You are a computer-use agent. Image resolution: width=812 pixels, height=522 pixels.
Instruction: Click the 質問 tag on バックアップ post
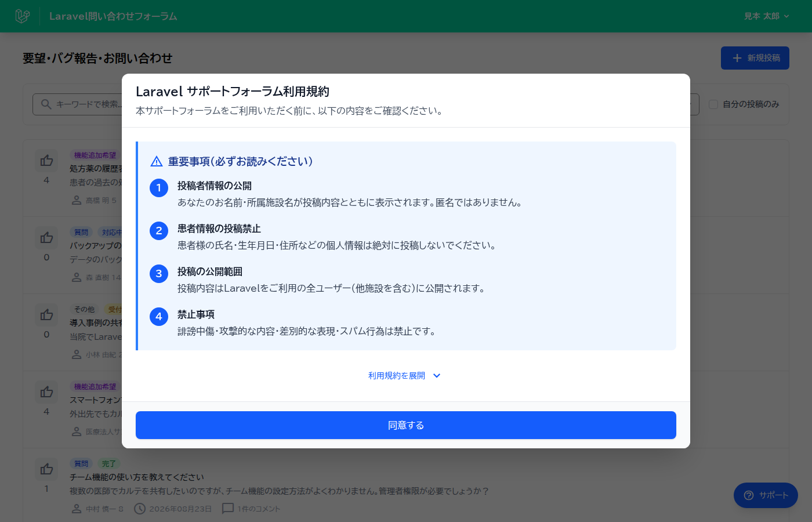pos(81,232)
